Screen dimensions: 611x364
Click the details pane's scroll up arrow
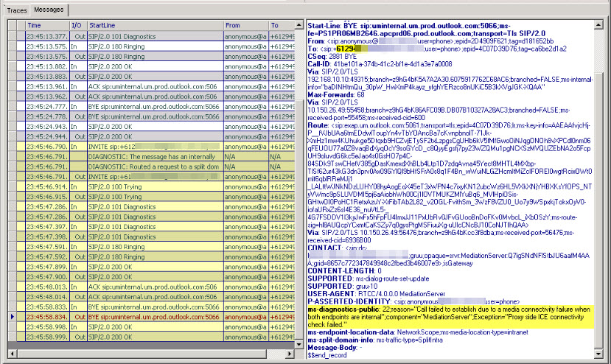[x=598, y=25]
